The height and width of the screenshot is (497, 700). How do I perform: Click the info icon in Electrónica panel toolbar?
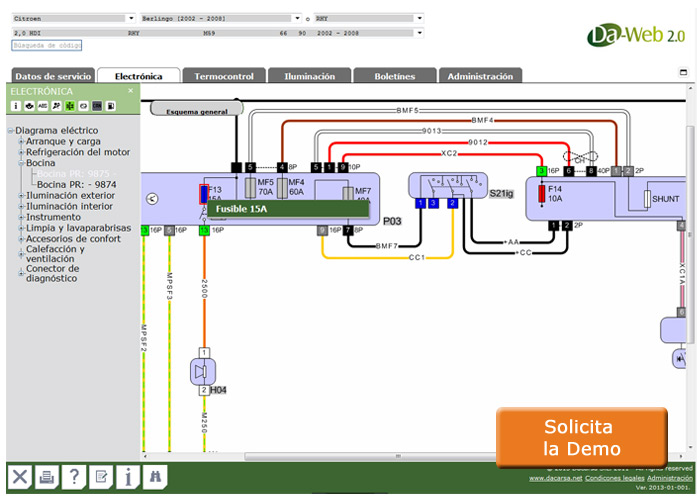(16, 105)
